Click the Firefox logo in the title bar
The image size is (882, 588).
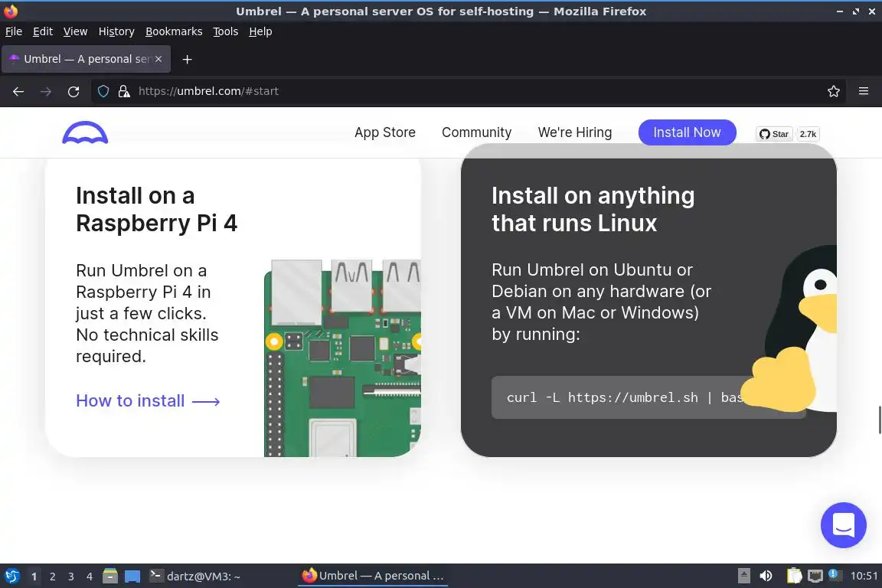click(x=11, y=11)
